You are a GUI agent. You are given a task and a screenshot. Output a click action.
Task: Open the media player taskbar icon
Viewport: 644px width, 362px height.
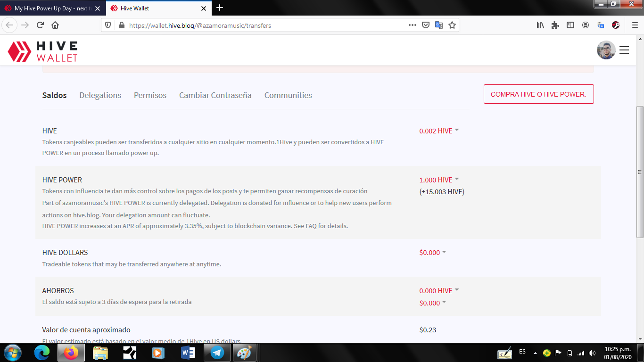click(159, 353)
